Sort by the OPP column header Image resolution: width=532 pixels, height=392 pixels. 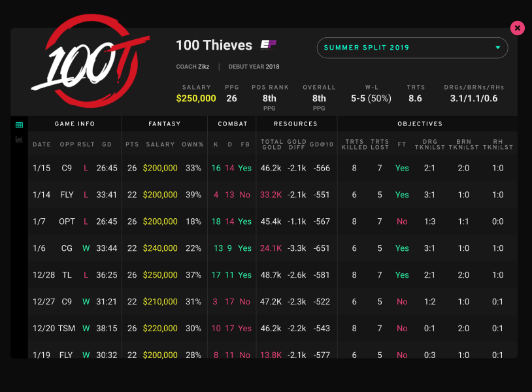[x=67, y=144]
